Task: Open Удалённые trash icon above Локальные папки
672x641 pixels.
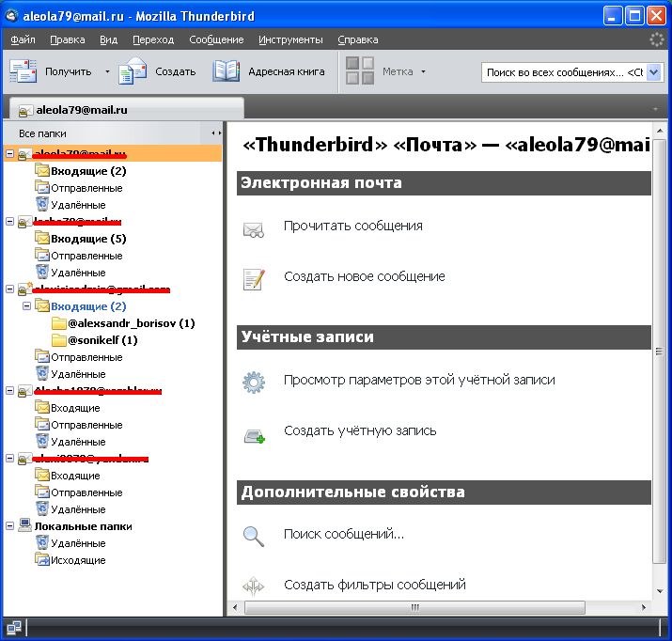Action: (x=42, y=509)
